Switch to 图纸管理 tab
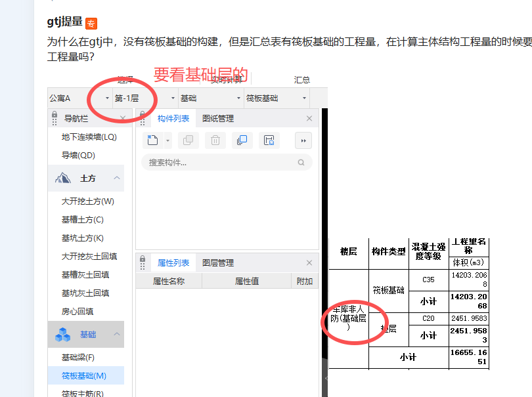This screenshot has height=397, width=532. (218, 119)
